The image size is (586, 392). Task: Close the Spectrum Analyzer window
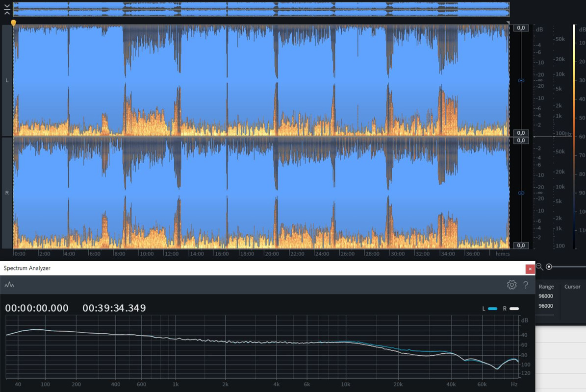point(530,269)
